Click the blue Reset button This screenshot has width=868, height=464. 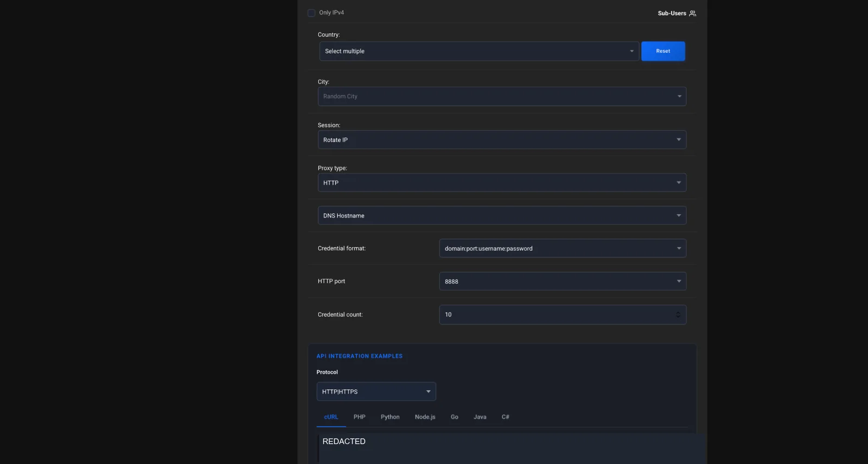coord(663,51)
